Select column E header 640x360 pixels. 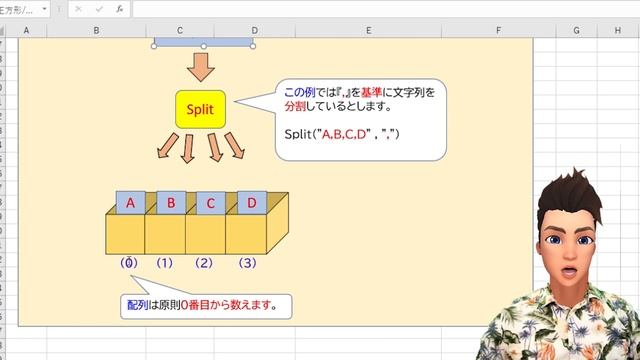point(369,30)
